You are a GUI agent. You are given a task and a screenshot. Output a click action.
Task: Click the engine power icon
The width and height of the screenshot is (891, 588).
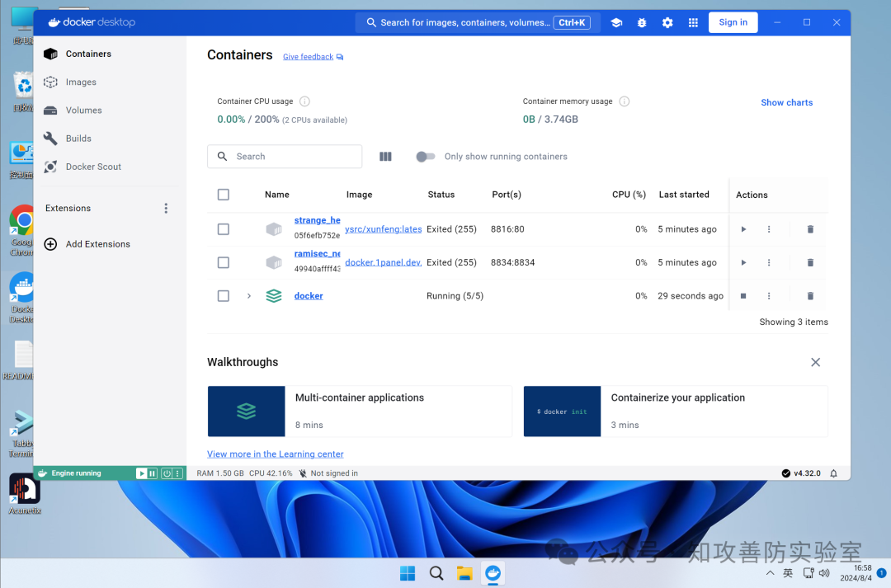pos(167,473)
